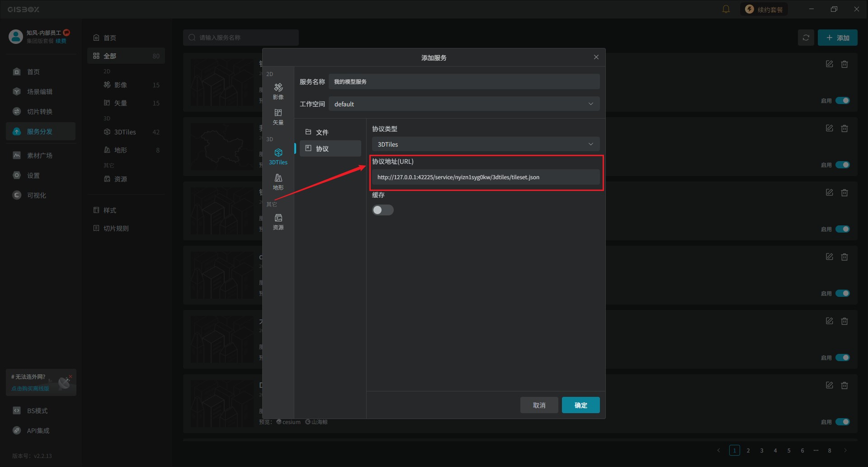Click the 协议地址 URL input field
Viewport: 868px width, 467px height.
pyautogui.click(x=486, y=177)
